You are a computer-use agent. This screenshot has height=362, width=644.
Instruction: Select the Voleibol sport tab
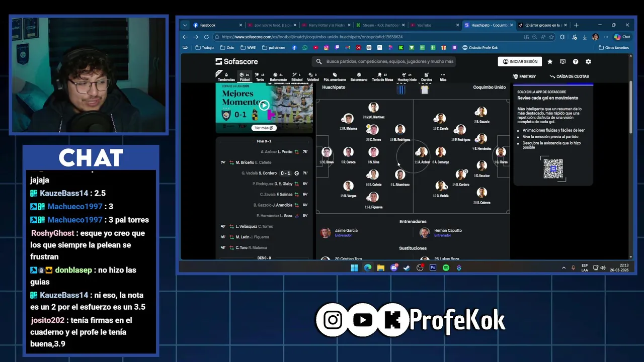313,77
